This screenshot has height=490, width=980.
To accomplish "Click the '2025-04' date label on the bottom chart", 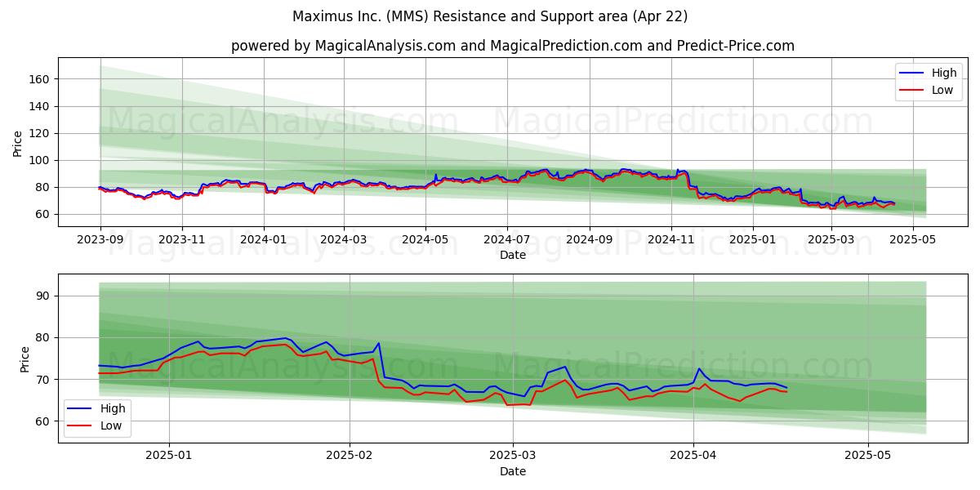I will (693, 457).
